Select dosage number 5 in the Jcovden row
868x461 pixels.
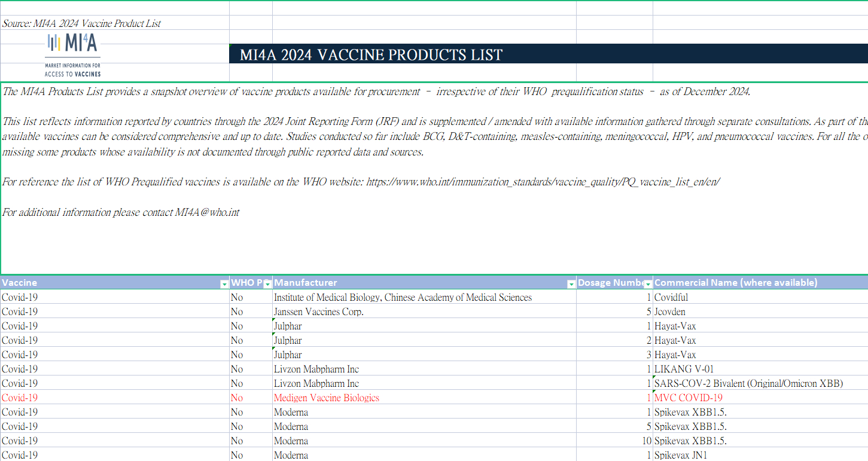coord(614,312)
